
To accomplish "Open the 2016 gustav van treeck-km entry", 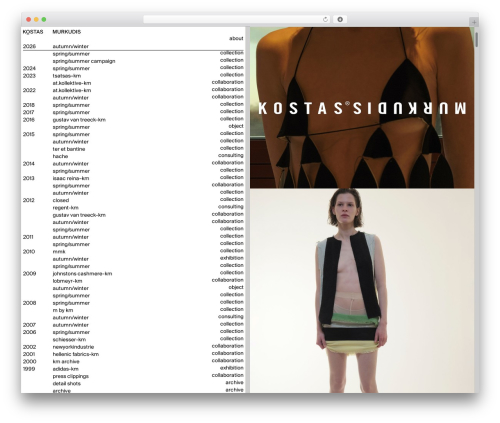I will coord(79,120).
